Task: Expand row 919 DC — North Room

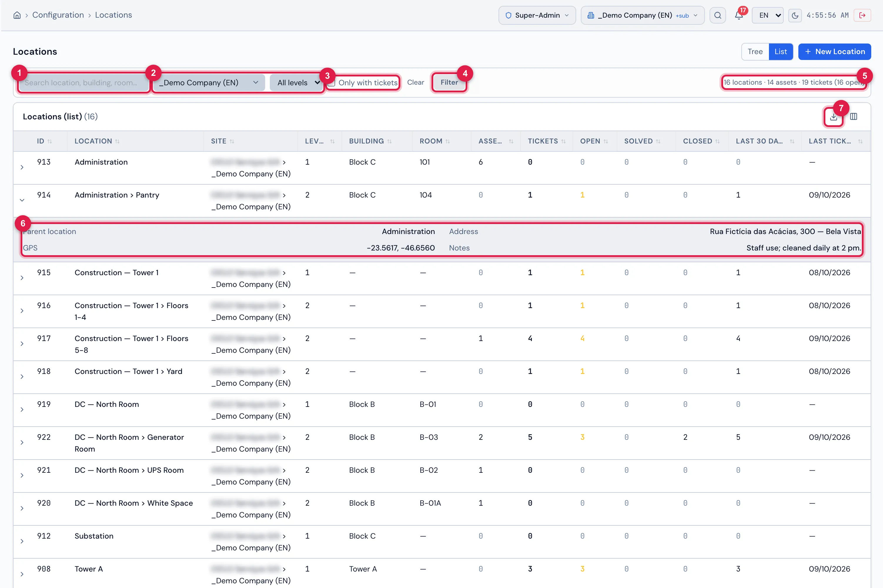Action: pyautogui.click(x=22, y=410)
